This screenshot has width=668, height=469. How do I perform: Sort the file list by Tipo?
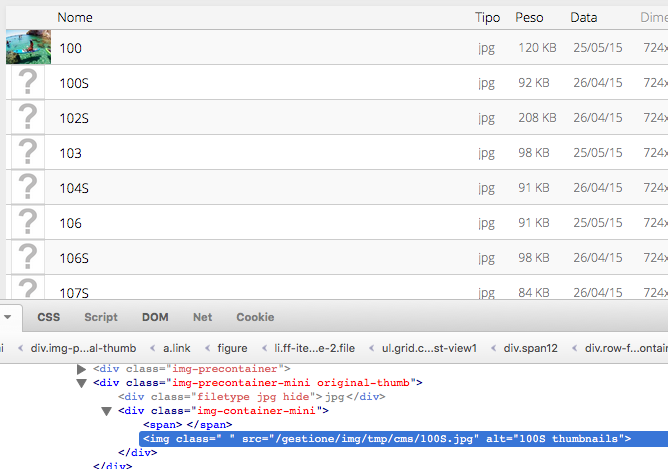pos(487,17)
